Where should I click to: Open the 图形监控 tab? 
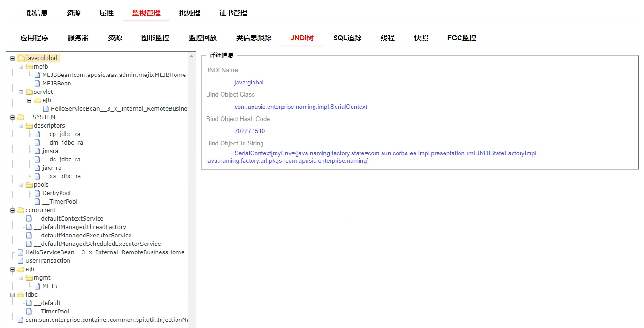155,38
